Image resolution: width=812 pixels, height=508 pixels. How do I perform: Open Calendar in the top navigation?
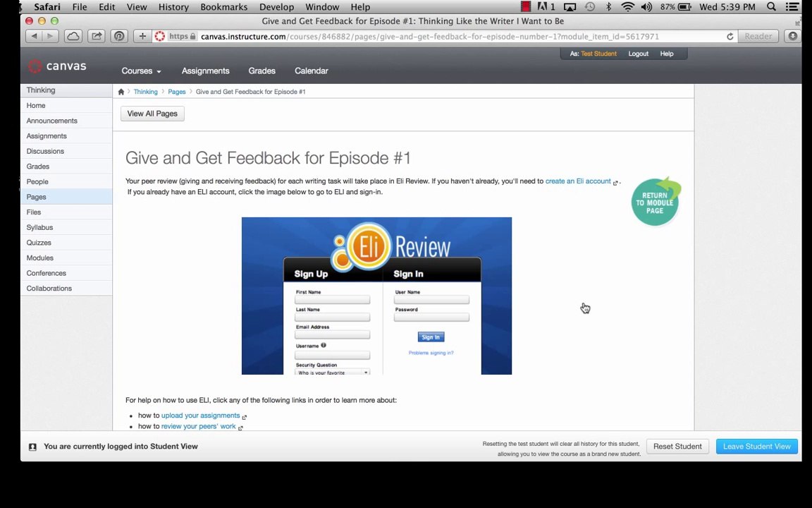tap(312, 71)
